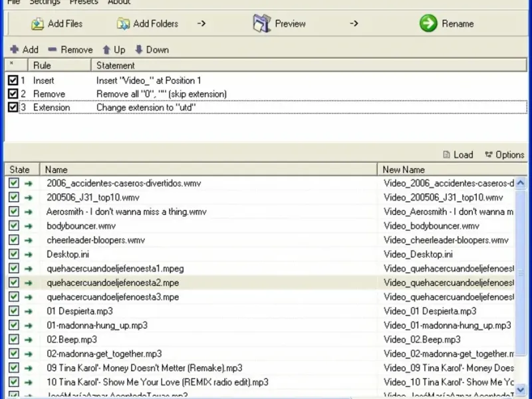
Task: Open Preview via its toolbar icon
Action: click(262, 23)
